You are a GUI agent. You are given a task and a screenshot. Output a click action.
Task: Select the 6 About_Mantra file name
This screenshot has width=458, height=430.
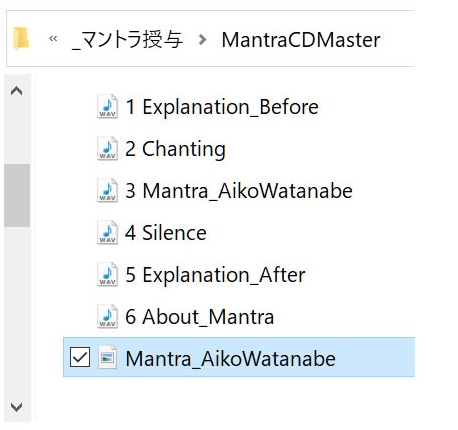199,317
